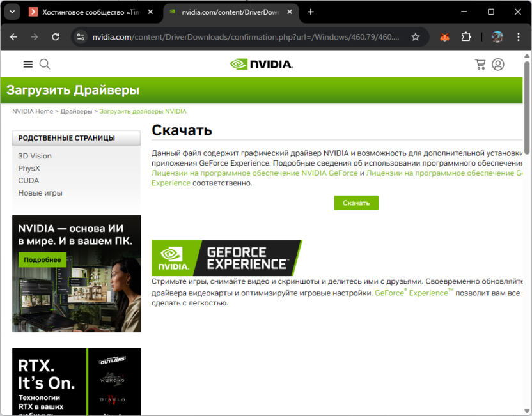Viewport: 532px width, 416px height.
Task: Maximize the browser window
Action: (491, 12)
